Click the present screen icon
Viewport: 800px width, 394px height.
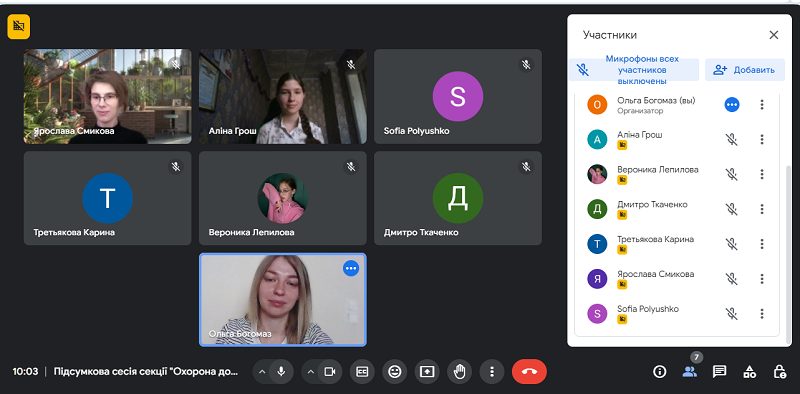[427, 372]
